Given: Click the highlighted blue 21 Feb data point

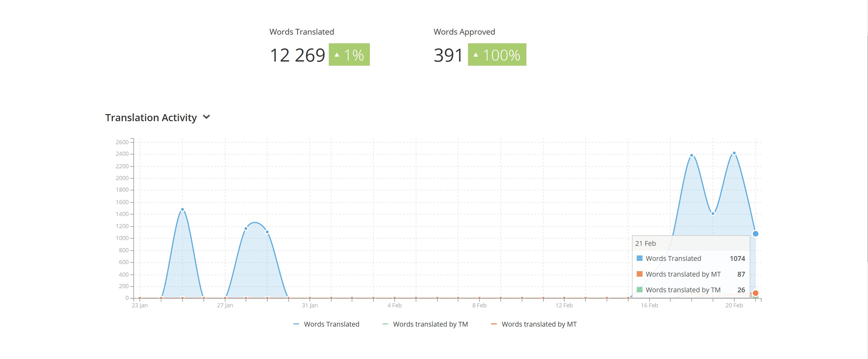Looking at the screenshot, I should tap(755, 234).
